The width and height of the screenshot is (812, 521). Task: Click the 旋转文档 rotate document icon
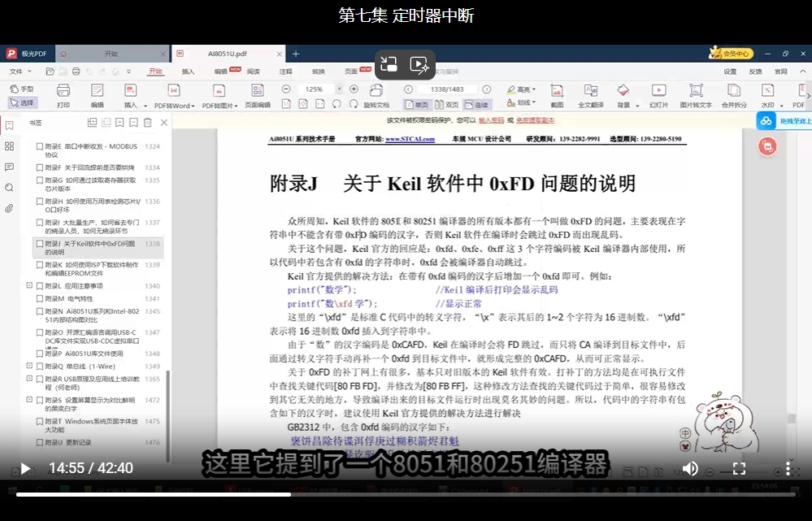376,96
